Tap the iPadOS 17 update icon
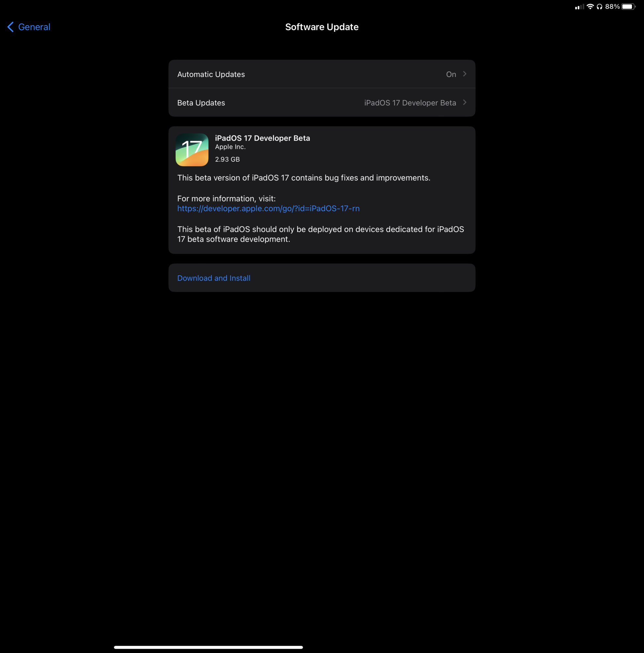This screenshot has height=653, width=644. tap(192, 150)
